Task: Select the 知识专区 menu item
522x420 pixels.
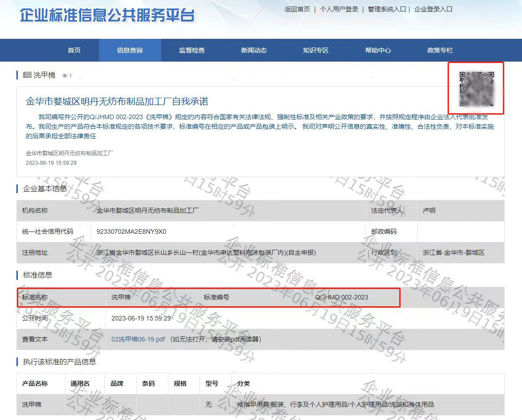Action: click(316, 50)
